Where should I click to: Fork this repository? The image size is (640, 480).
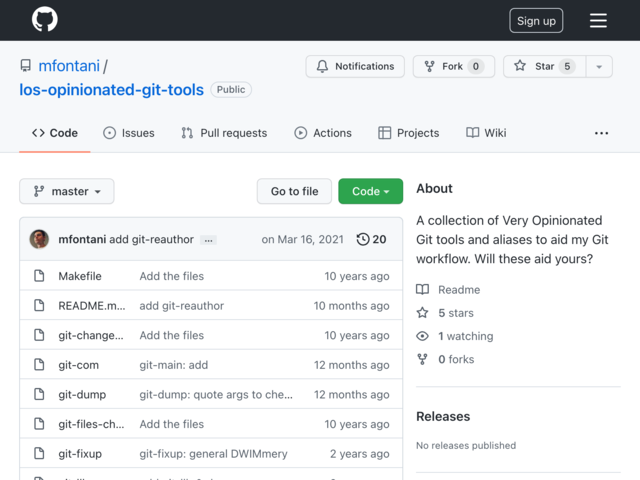tap(453, 66)
